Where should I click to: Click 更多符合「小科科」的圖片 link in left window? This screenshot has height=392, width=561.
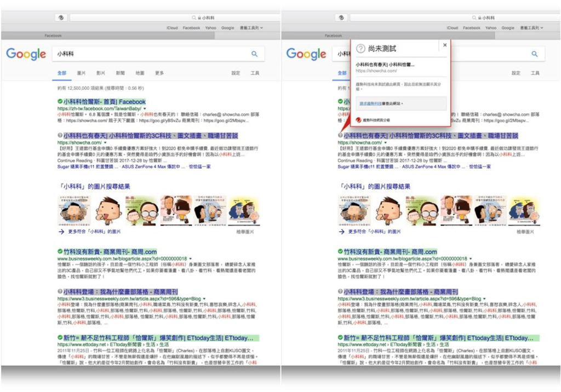click(94, 232)
